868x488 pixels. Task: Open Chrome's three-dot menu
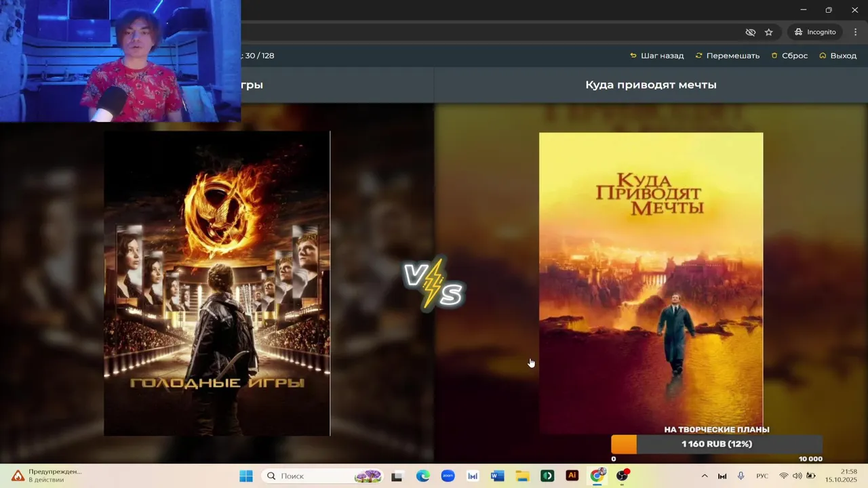click(x=855, y=32)
